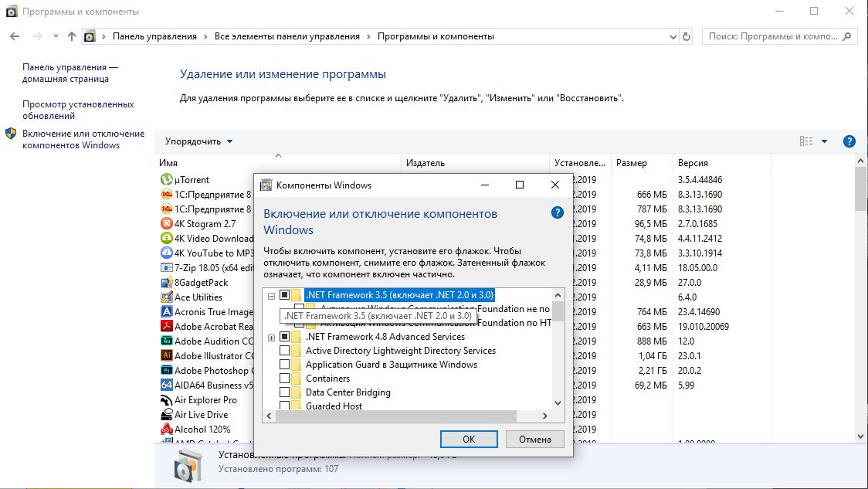
Task: Navigate back with the left arrow
Action: 15,36
